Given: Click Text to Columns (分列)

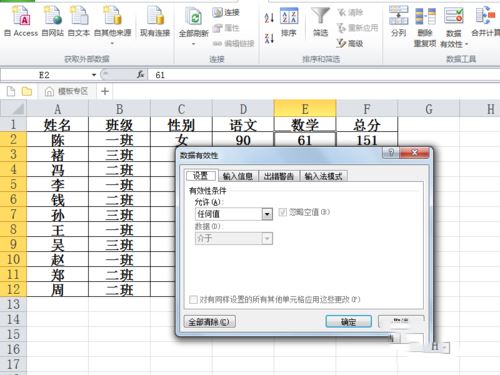Looking at the screenshot, I should (x=399, y=22).
